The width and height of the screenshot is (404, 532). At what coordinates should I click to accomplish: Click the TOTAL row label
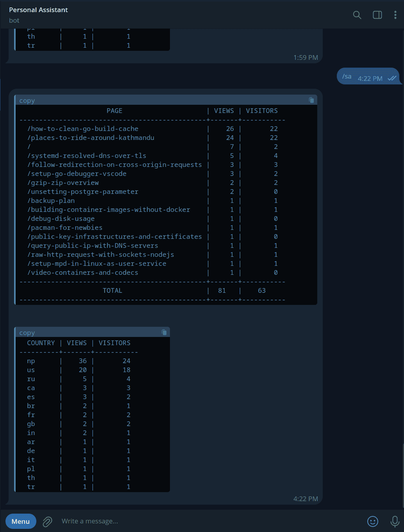(x=113, y=290)
